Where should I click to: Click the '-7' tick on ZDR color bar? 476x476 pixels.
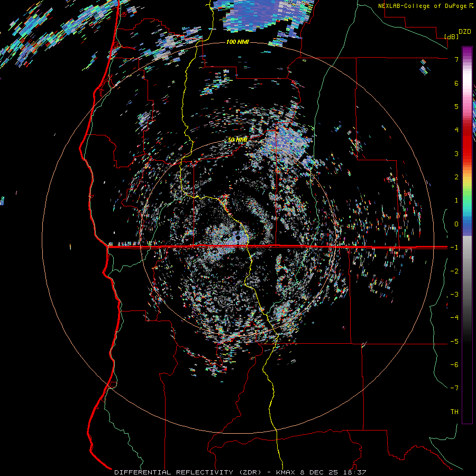454,388
